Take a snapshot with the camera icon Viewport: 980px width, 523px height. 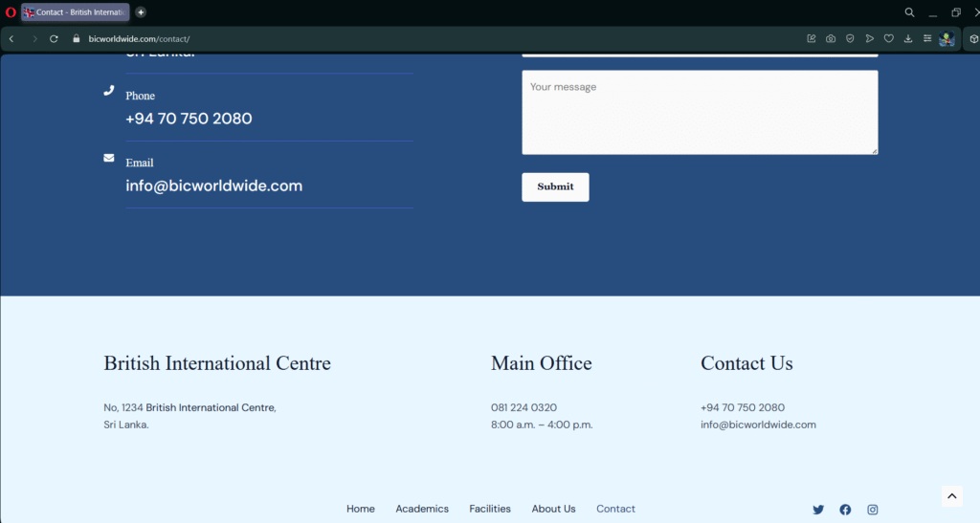[x=831, y=38]
